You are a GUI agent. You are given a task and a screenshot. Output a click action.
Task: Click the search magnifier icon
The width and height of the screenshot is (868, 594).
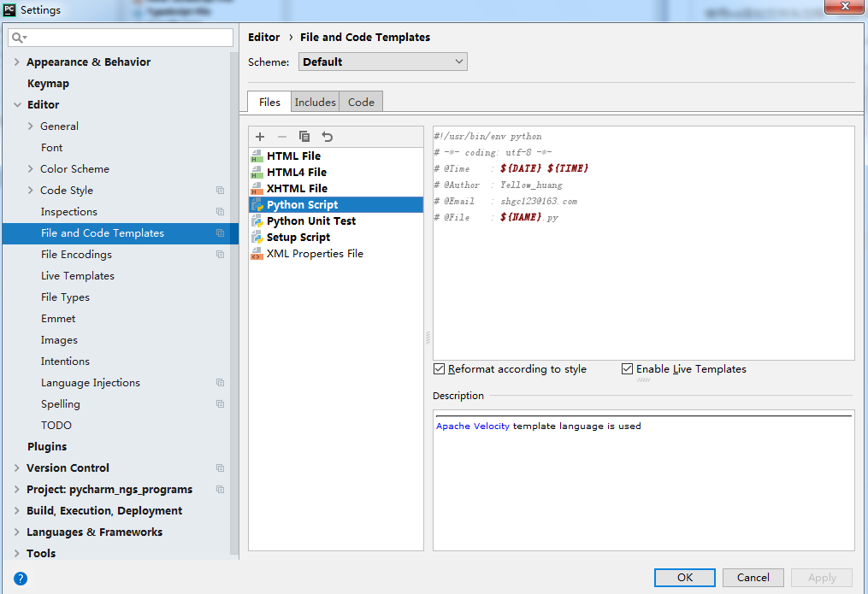coord(18,38)
